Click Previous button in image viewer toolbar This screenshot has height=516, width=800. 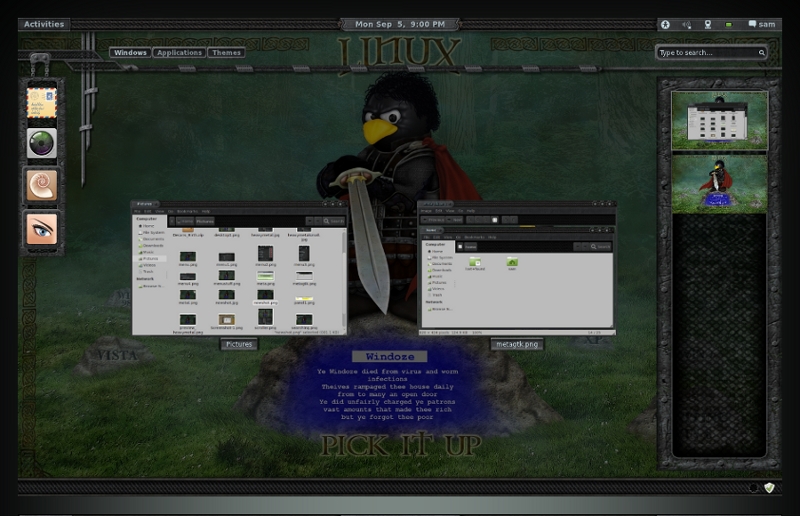point(433,220)
